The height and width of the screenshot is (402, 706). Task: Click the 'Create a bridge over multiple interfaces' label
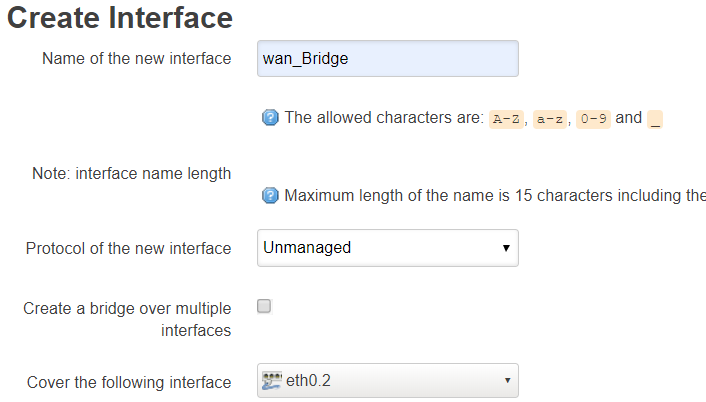[127, 319]
